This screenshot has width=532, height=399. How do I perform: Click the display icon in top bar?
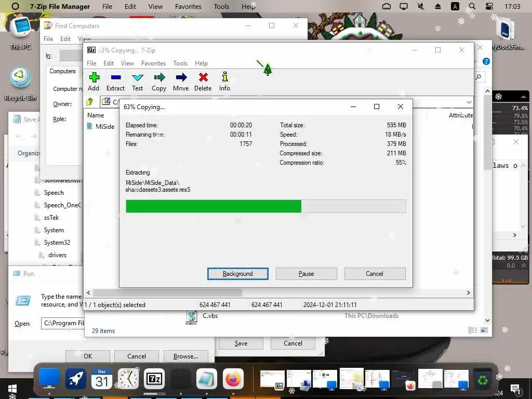pyautogui.click(x=403, y=6)
